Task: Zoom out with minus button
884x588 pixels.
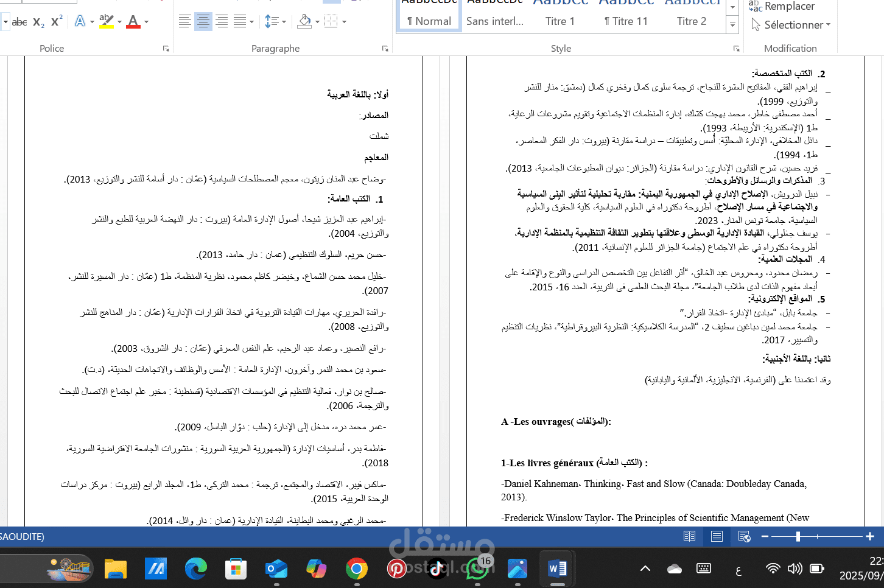Action: point(765,536)
